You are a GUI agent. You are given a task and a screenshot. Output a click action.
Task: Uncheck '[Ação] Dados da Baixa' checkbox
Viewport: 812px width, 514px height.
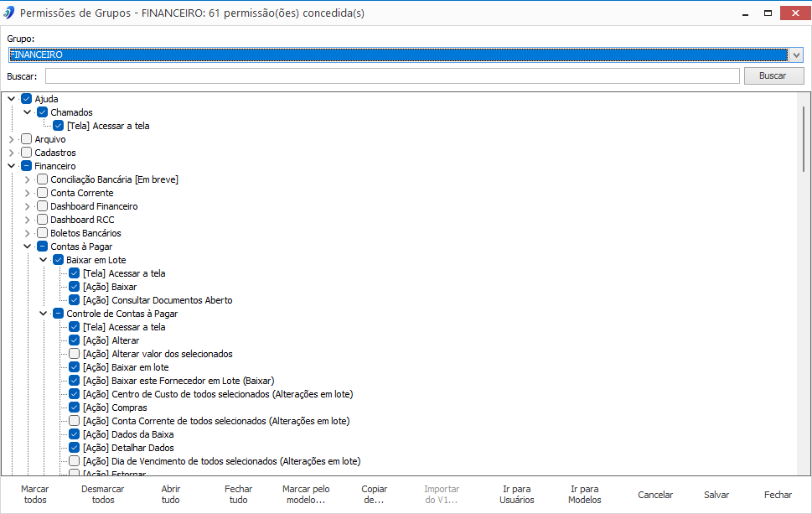coord(74,434)
